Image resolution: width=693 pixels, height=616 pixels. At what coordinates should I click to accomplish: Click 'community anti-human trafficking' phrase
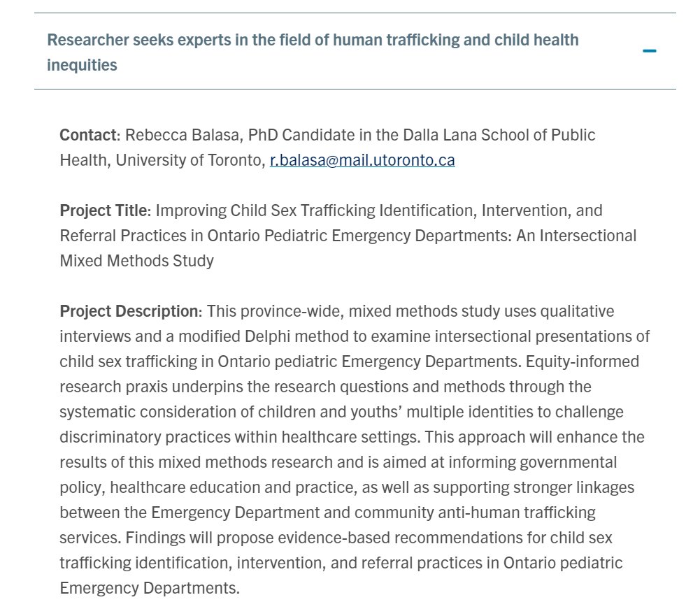(x=475, y=513)
